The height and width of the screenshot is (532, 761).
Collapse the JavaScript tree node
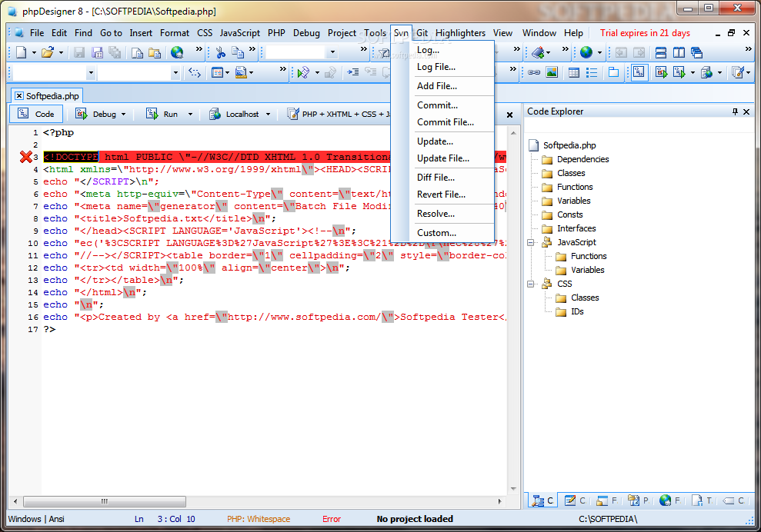click(531, 242)
